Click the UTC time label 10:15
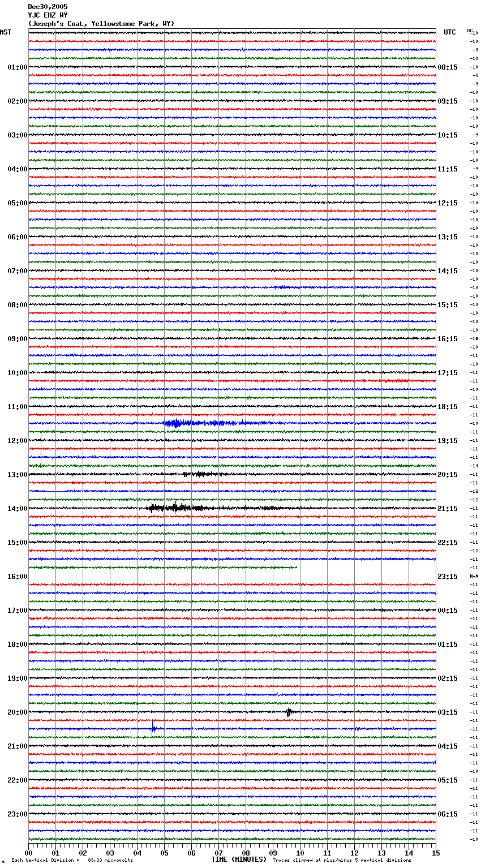 (x=448, y=135)
